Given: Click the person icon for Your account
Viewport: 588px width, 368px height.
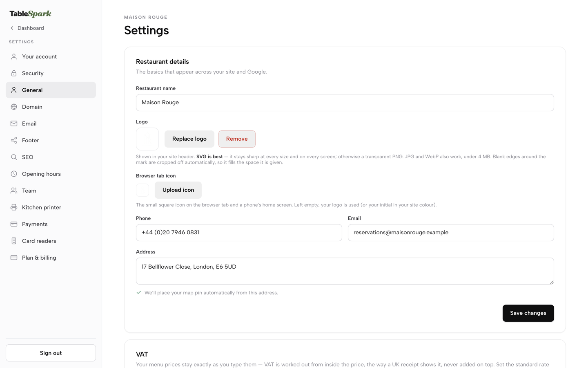Looking at the screenshot, I should point(14,56).
